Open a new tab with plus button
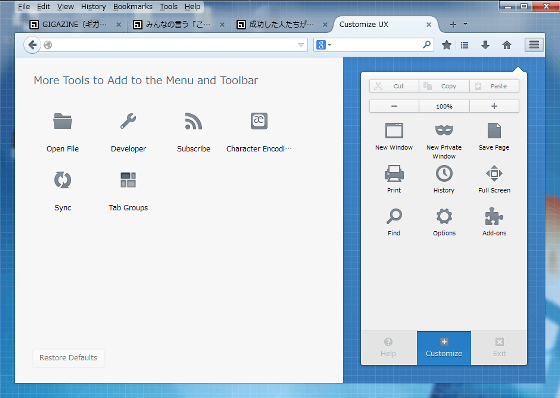 click(x=453, y=24)
